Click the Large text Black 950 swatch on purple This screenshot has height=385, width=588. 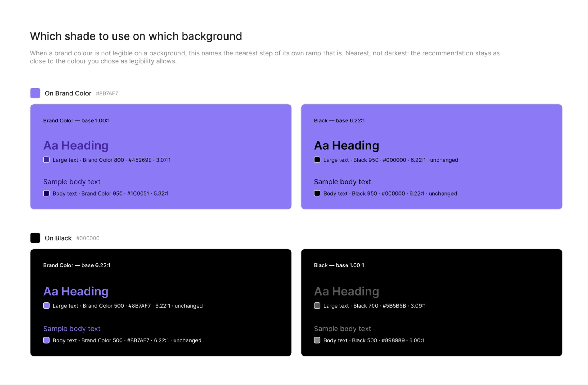(x=317, y=160)
